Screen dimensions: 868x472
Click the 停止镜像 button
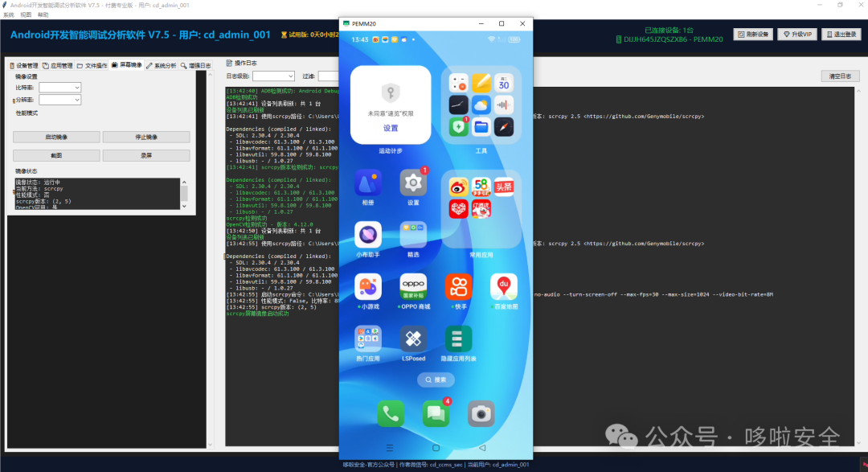pyautogui.click(x=146, y=137)
